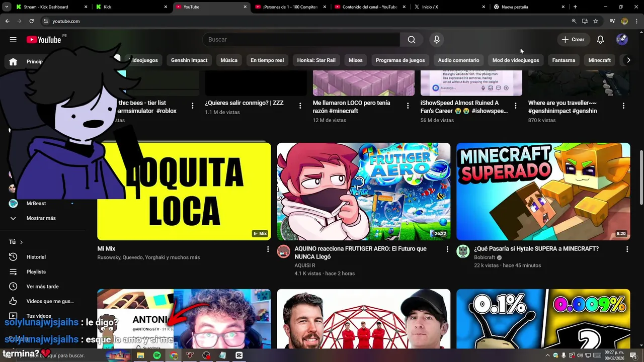Open options for ¿Quieres salir conmigo? video

(300, 106)
